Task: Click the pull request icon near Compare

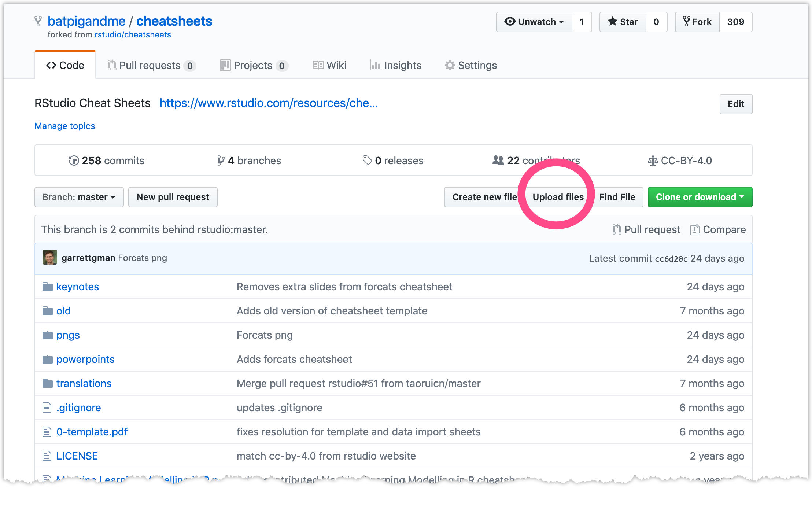Action: [617, 229]
